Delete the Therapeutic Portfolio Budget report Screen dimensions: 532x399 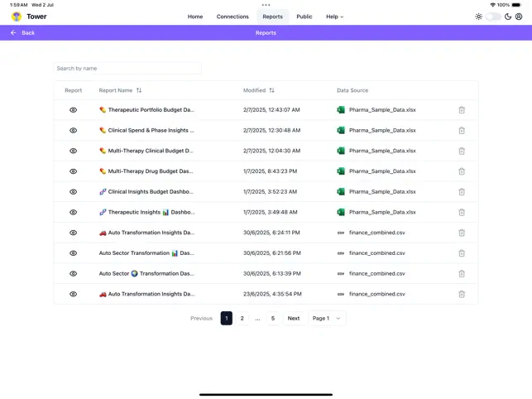462,110
